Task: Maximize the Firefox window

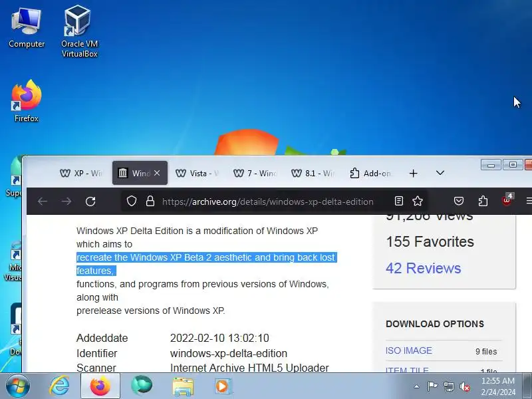Action: tap(513, 165)
